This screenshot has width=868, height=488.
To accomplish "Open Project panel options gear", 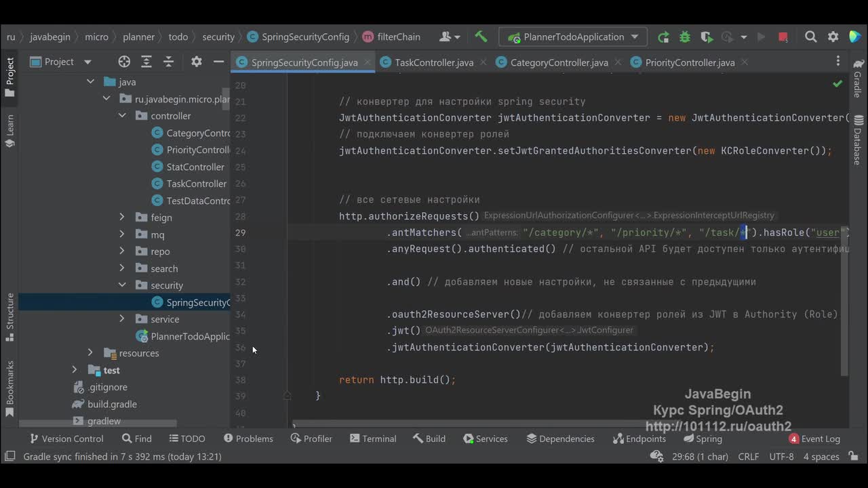I will (197, 62).
